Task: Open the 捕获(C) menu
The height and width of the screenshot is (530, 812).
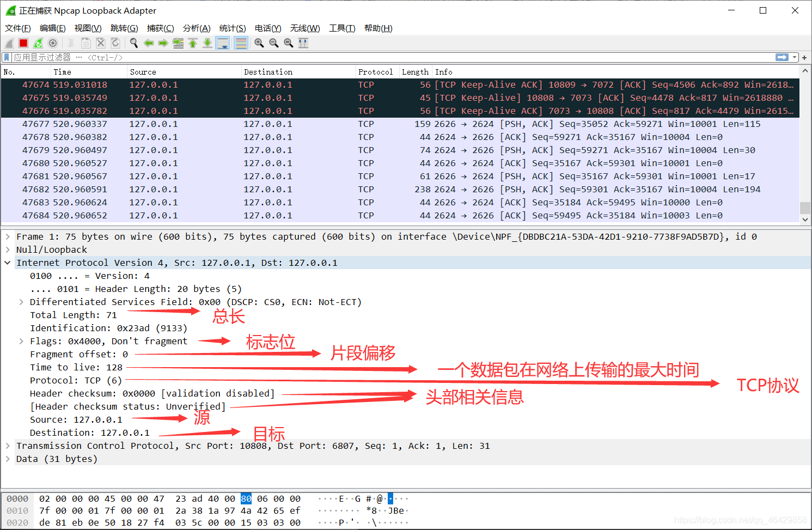Action: coord(160,28)
